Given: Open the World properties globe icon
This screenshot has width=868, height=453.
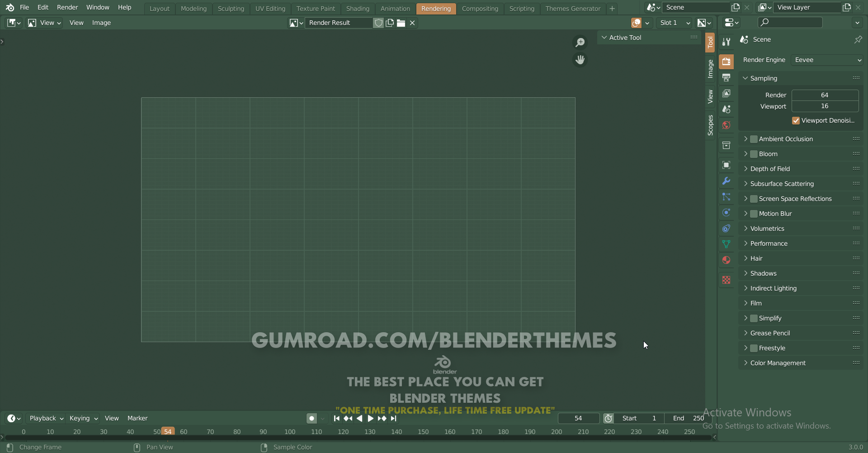Looking at the screenshot, I should pos(726,125).
